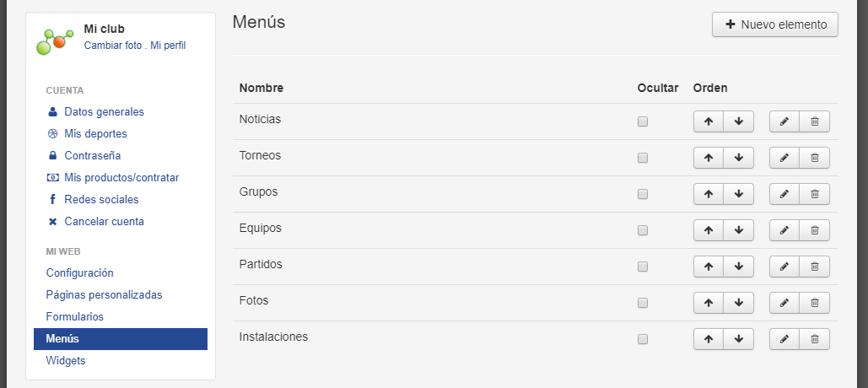Image resolution: width=868 pixels, height=388 pixels.
Task: Delete the Torneos menu item
Action: (814, 158)
